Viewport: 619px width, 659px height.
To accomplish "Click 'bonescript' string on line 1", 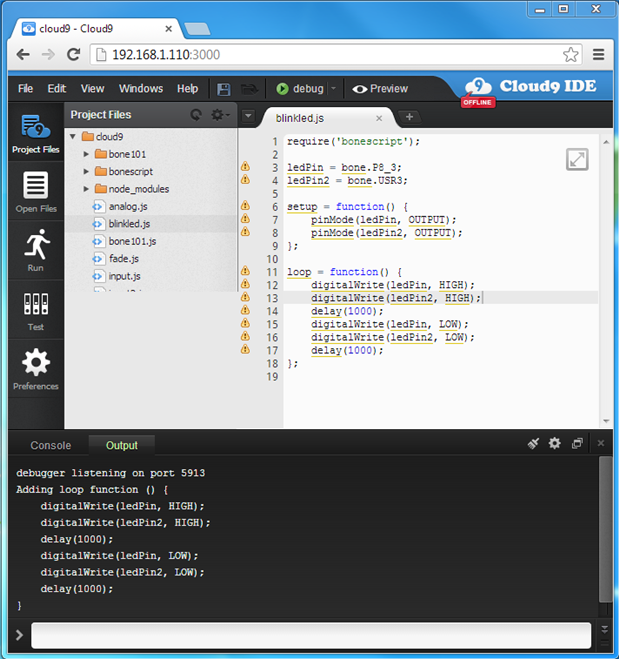I will pos(371,141).
